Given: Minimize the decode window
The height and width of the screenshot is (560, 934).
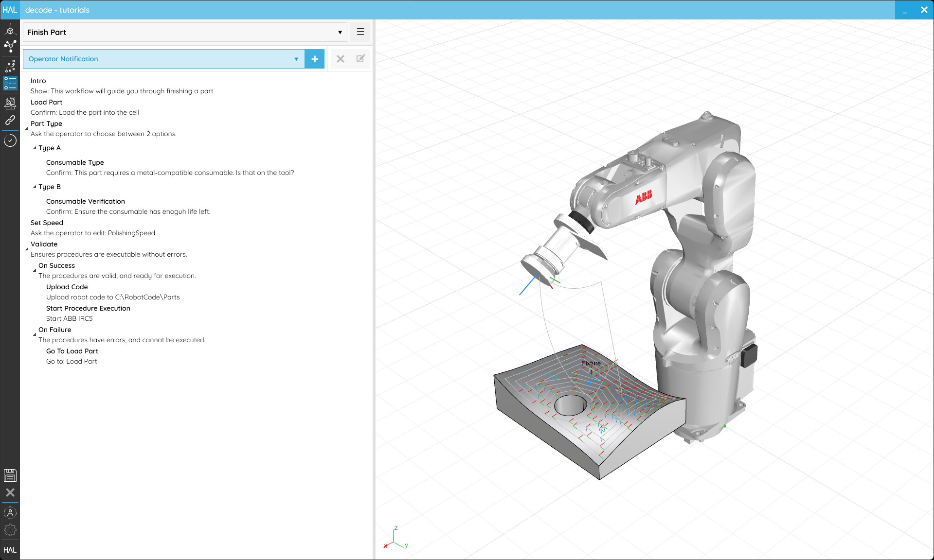Looking at the screenshot, I should point(905,10).
